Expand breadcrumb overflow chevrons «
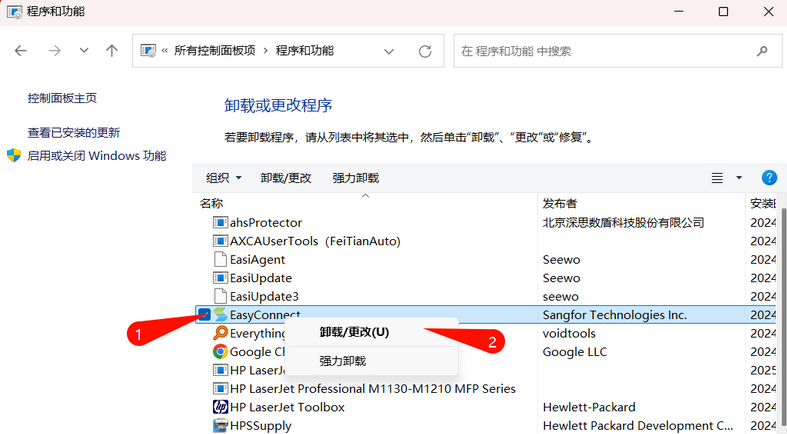 click(x=165, y=51)
